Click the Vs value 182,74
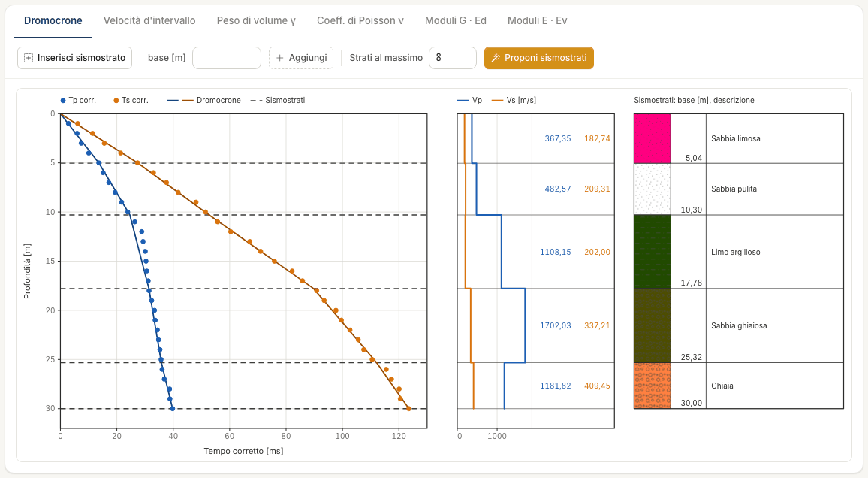Image resolution: width=868 pixels, height=478 pixels. click(x=597, y=138)
